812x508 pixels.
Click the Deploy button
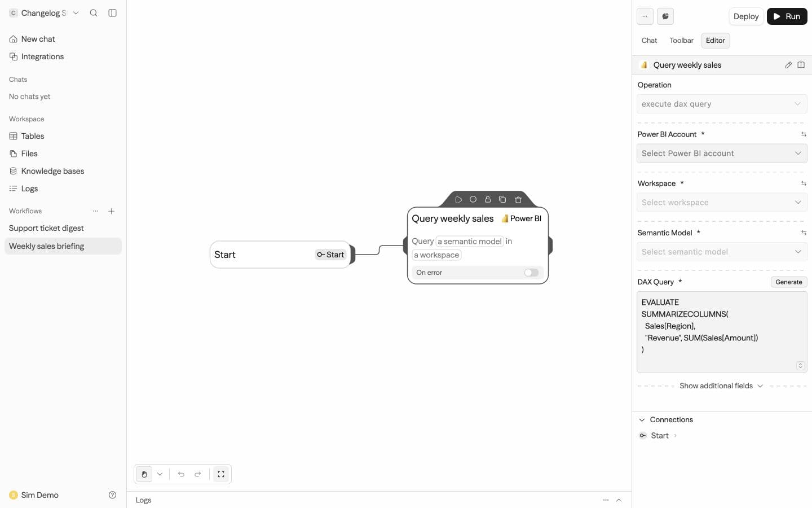coord(746,16)
